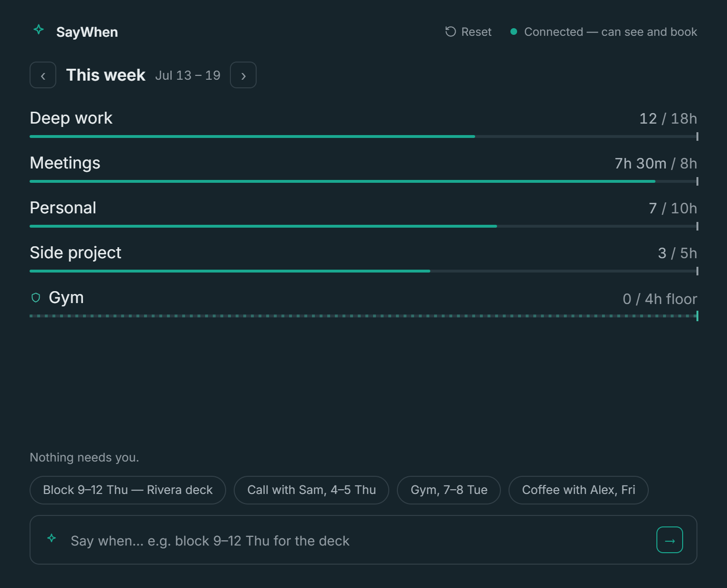This screenshot has width=727, height=588.
Task: Go to previous week with left chevron
Action: (x=43, y=75)
